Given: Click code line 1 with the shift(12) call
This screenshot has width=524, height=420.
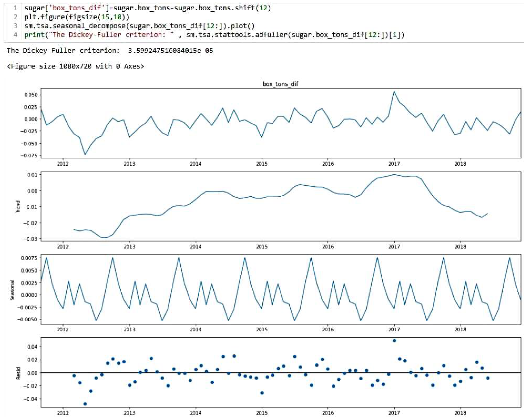Looking at the screenshot, I should tap(148, 8).
